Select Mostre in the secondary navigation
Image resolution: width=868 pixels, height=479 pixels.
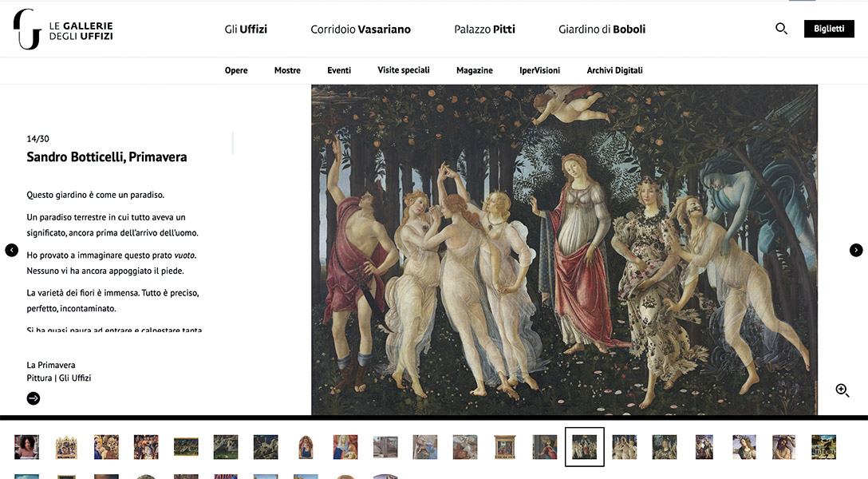287,70
